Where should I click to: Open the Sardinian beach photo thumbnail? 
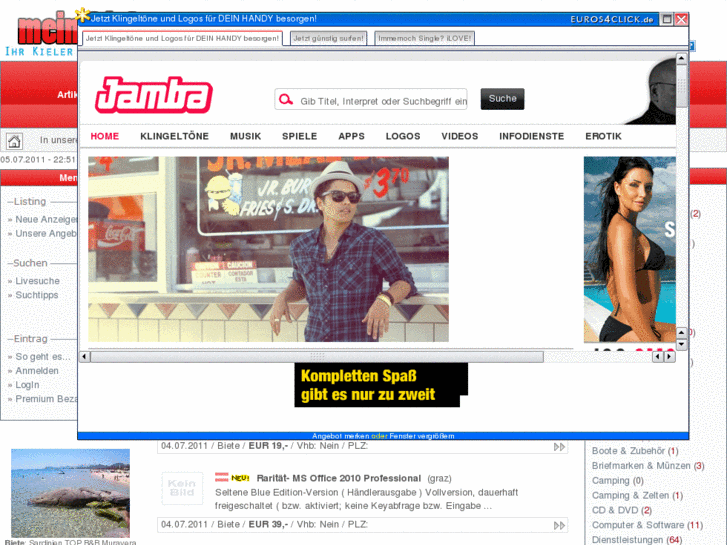tap(70, 493)
